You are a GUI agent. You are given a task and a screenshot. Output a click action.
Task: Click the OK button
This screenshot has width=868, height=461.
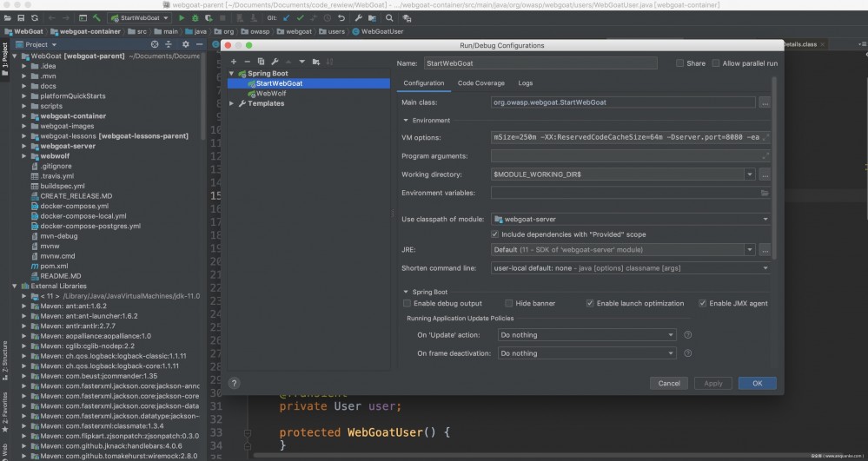pyautogui.click(x=757, y=383)
